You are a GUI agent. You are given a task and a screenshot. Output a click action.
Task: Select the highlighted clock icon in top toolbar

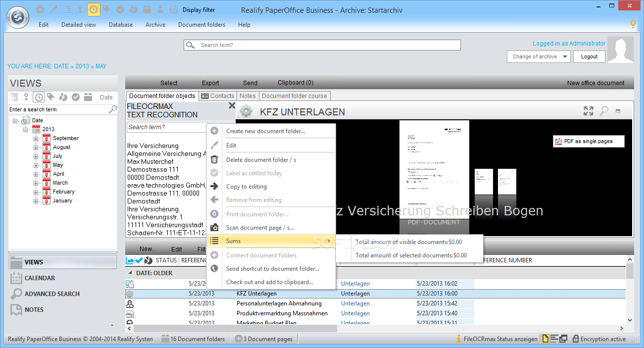[94, 9]
